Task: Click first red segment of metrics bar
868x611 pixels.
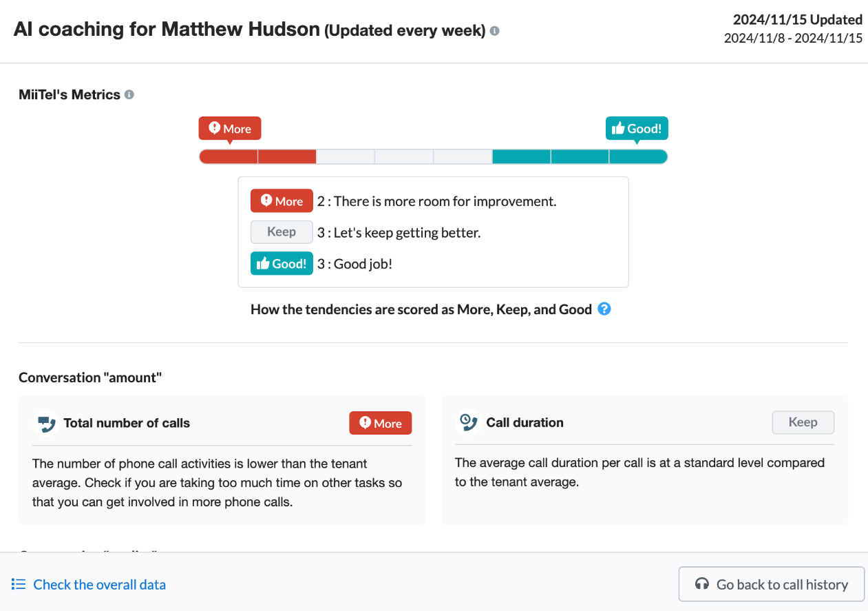Action: pos(229,157)
